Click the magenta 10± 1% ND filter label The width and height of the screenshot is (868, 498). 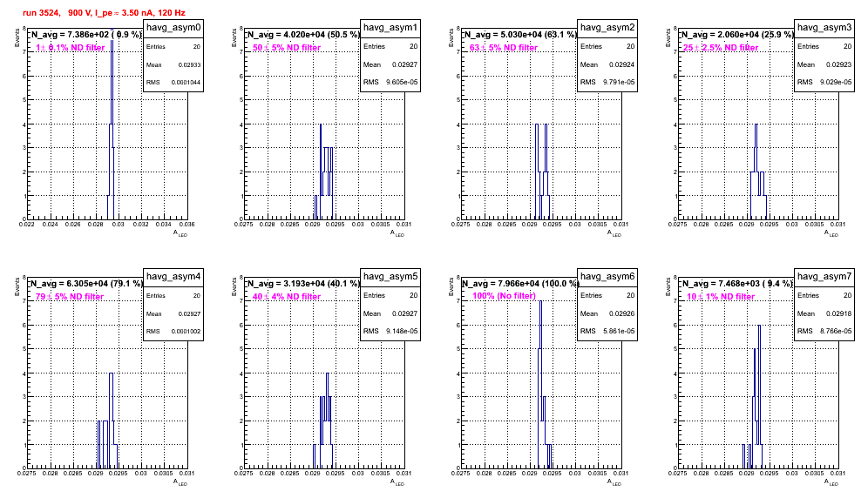point(721,297)
